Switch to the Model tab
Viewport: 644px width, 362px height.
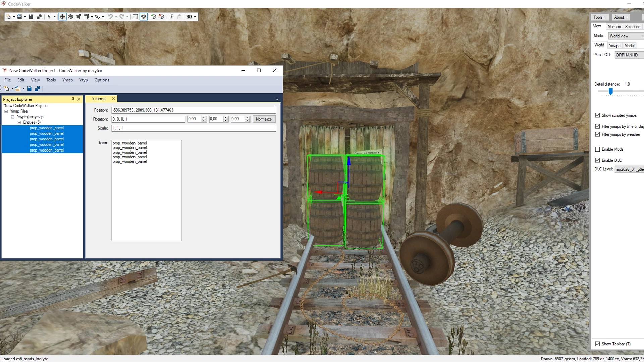point(629,46)
